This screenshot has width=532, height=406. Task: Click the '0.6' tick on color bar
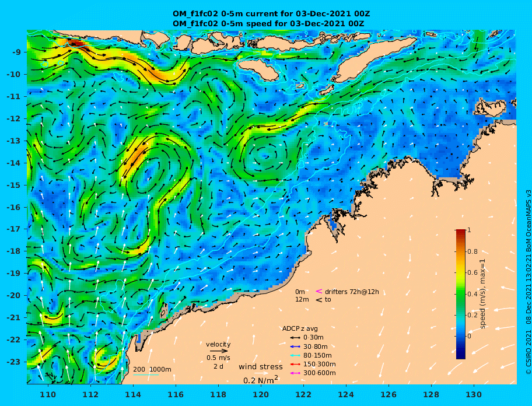[473, 272]
